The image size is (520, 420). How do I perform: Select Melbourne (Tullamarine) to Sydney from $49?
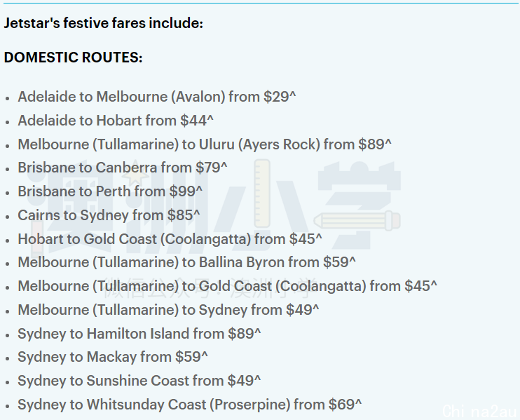tap(168, 310)
